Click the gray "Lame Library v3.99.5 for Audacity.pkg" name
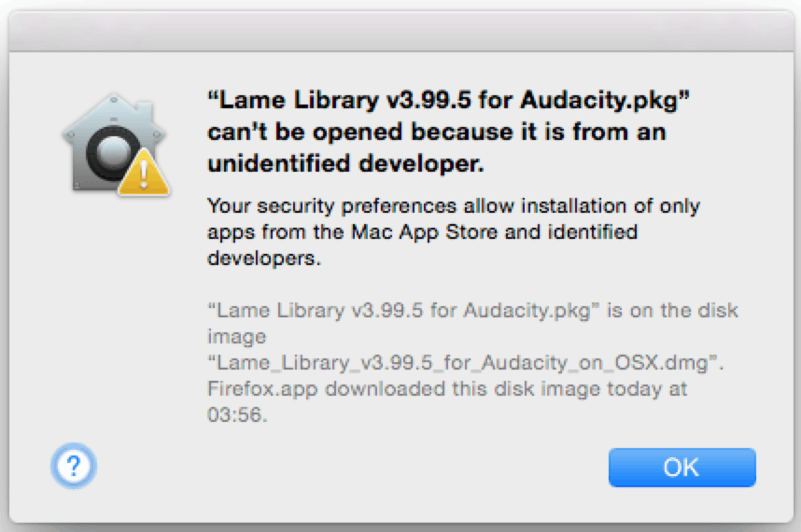 [403, 311]
